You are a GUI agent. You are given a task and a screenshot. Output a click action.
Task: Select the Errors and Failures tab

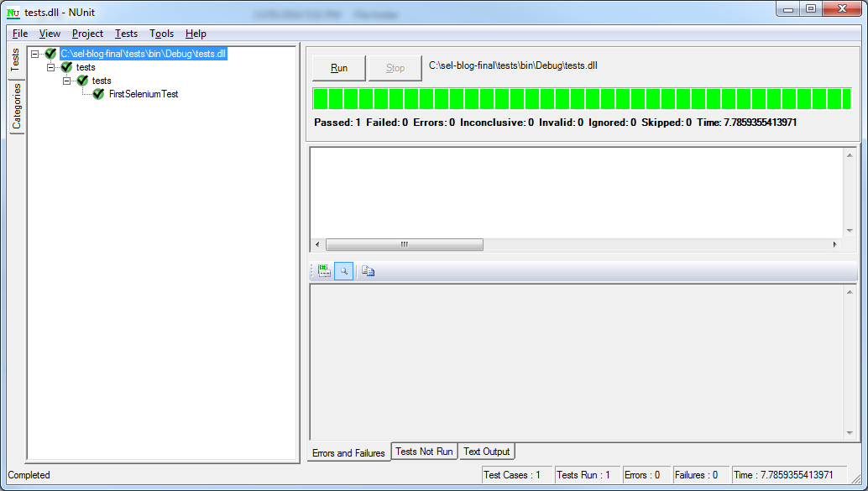348,452
